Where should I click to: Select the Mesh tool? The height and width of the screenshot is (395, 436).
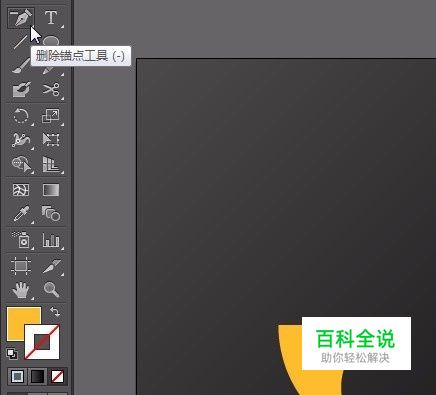tap(21, 190)
